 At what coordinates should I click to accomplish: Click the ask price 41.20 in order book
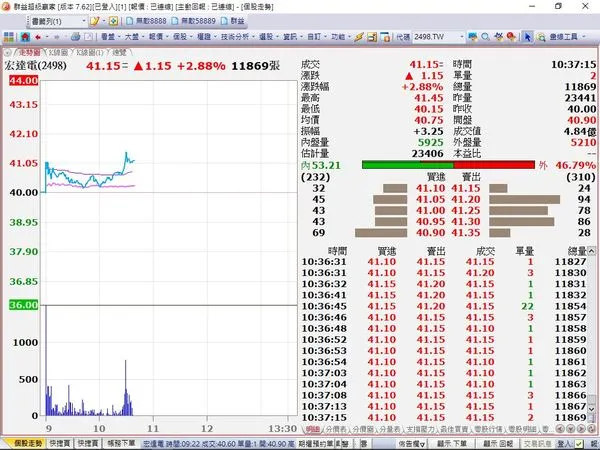(465, 200)
